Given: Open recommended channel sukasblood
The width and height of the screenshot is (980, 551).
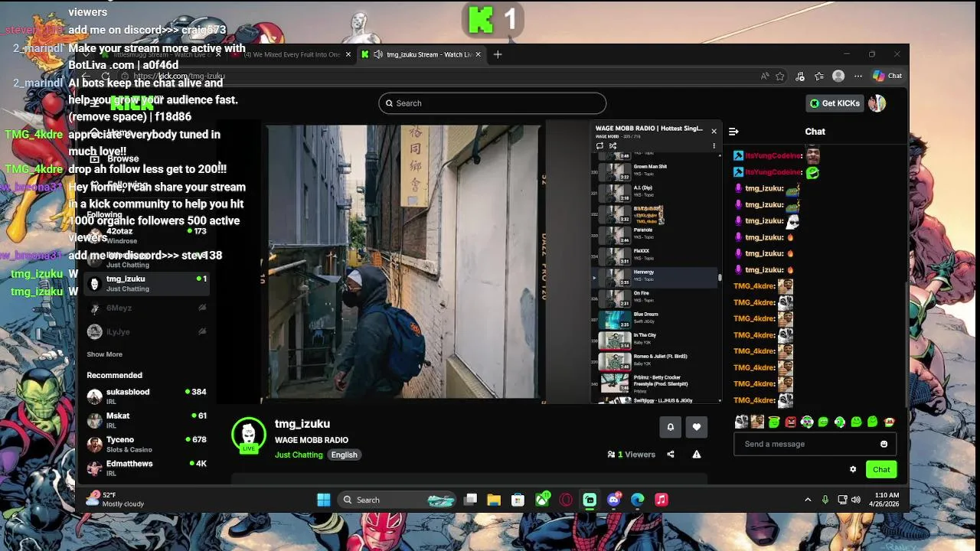Looking at the screenshot, I should click(148, 396).
